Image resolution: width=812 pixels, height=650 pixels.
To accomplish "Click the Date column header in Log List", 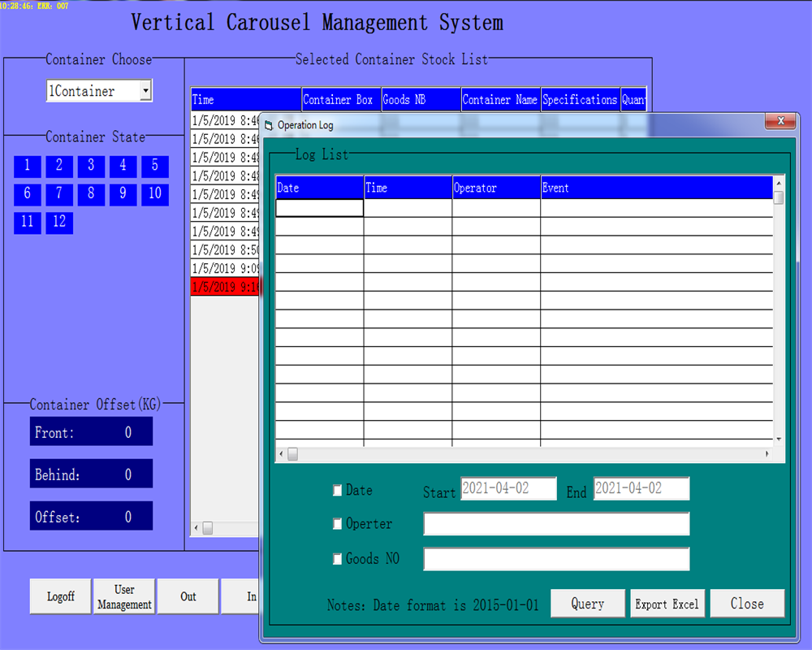I will point(318,188).
